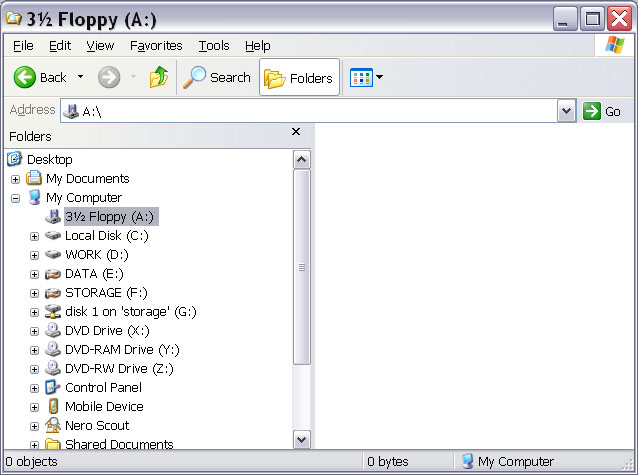This screenshot has width=638, height=475.
Task: Select the 'DVD-RAM Drive (Y:)' tree label
Action: 122,350
